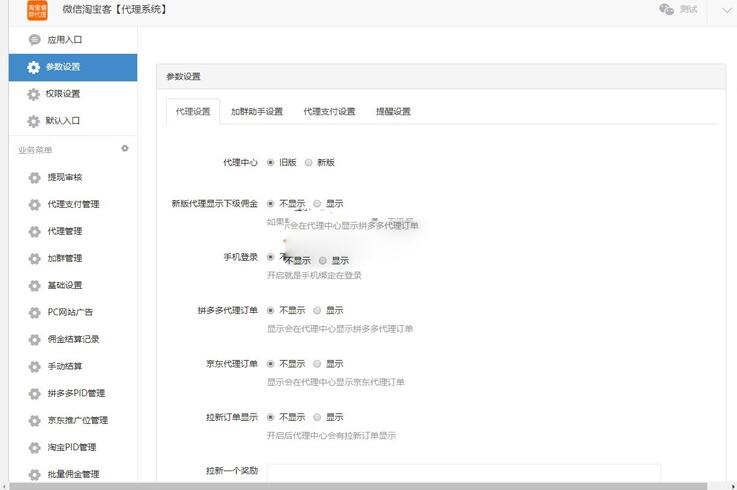
Task: Go to 代理支付管理 page
Action: pos(73,204)
